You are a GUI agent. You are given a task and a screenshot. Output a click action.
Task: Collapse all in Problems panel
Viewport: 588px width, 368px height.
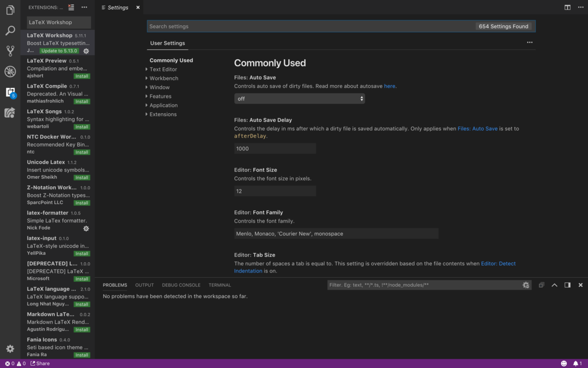tap(541, 285)
